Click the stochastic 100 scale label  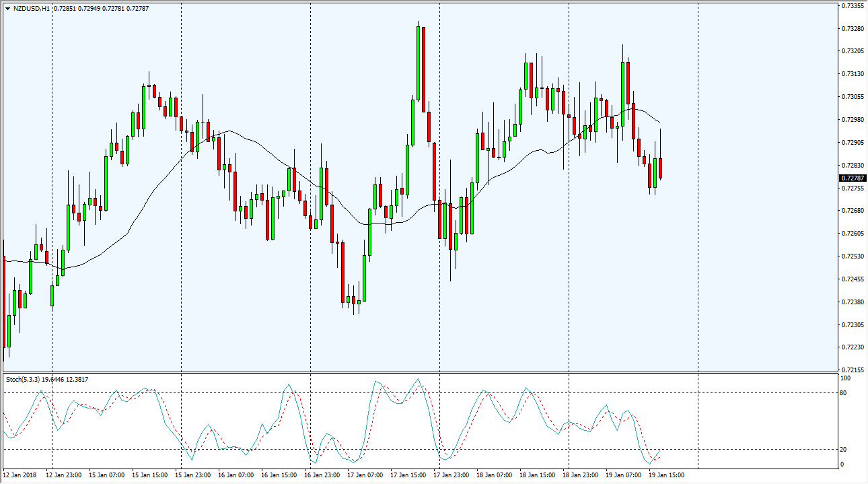[x=846, y=378]
